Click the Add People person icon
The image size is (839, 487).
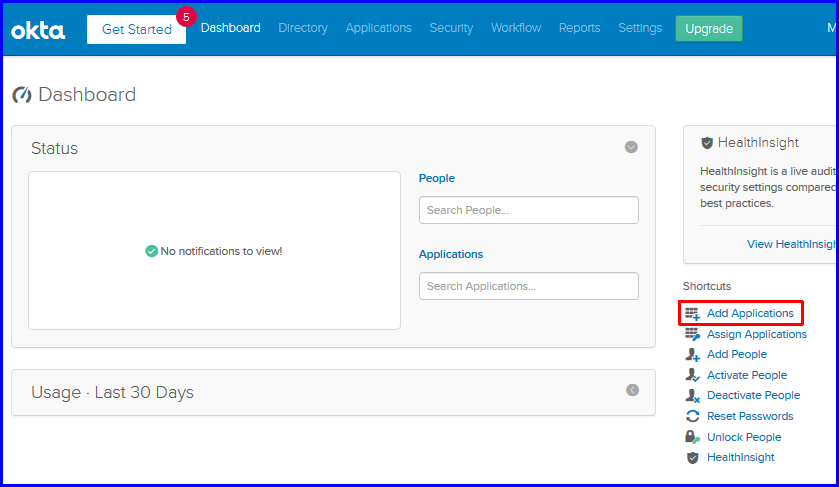[x=692, y=354]
